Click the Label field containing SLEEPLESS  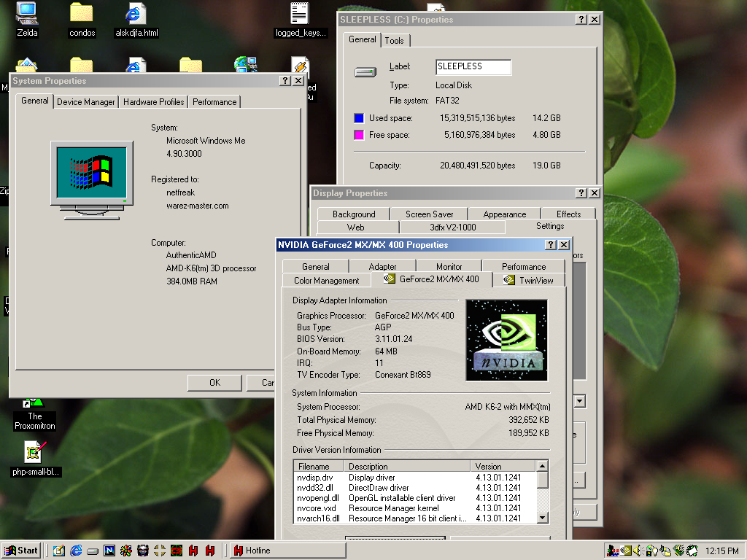pos(473,66)
